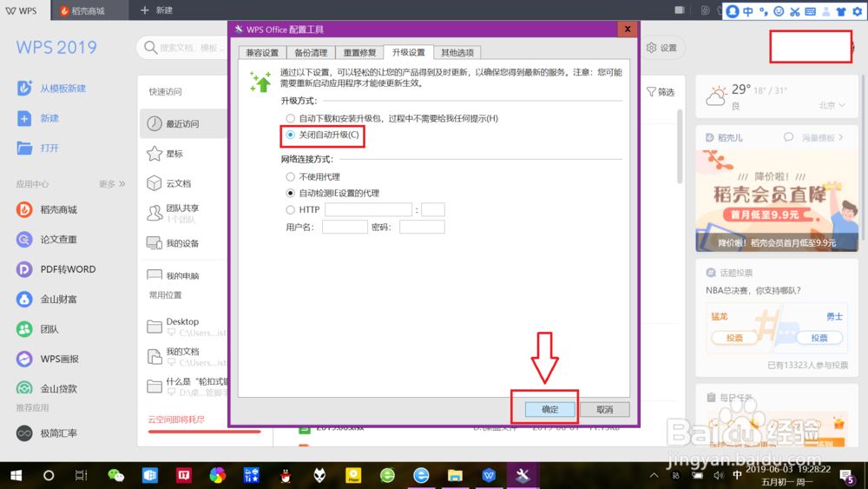Click 从模板新建 icon in WPS sidebar
The height and width of the screenshot is (489, 868).
tap(24, 88)
